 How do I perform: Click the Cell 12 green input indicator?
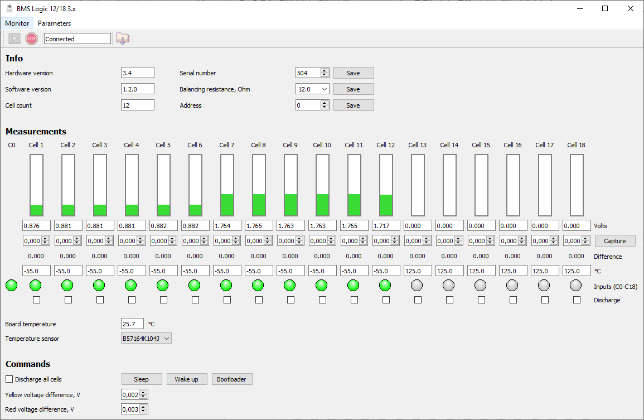[x=385, y=285]
